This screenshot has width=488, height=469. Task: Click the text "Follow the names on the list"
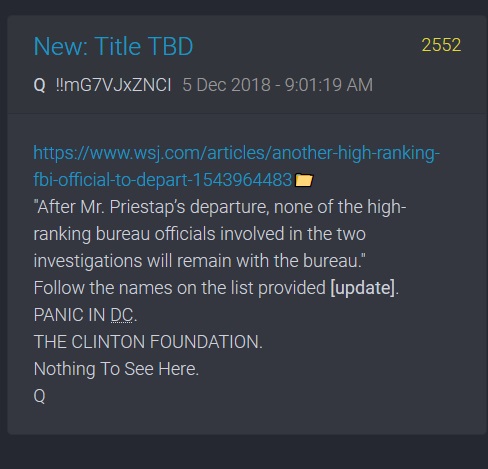click(143, 288)
